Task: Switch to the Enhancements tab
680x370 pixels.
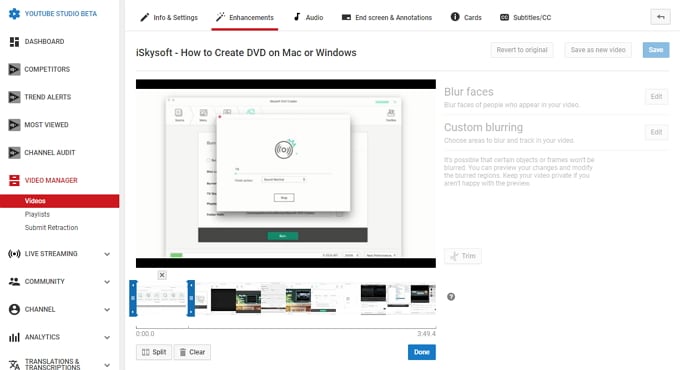Action: tap(245, 17)
